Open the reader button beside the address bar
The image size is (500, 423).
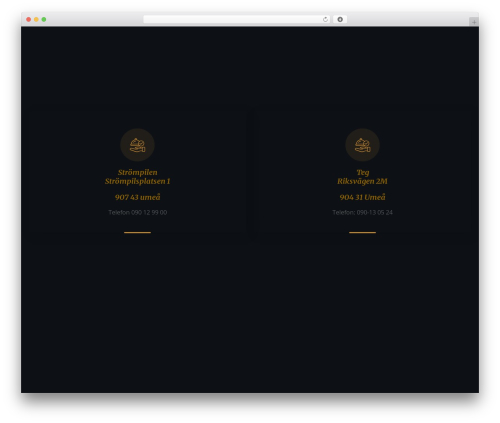pyautogui.click(x=340, y=19)
